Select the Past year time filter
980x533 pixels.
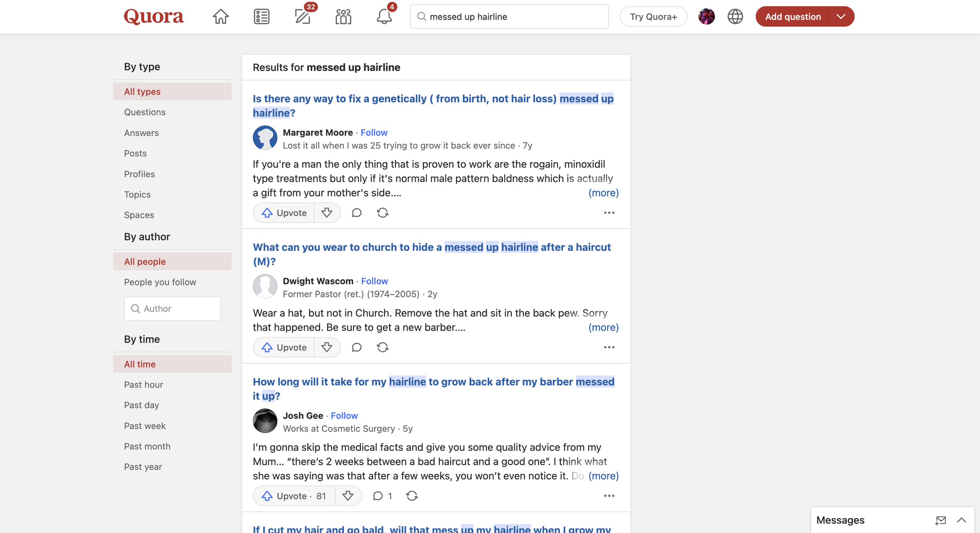tap(143, 467)
